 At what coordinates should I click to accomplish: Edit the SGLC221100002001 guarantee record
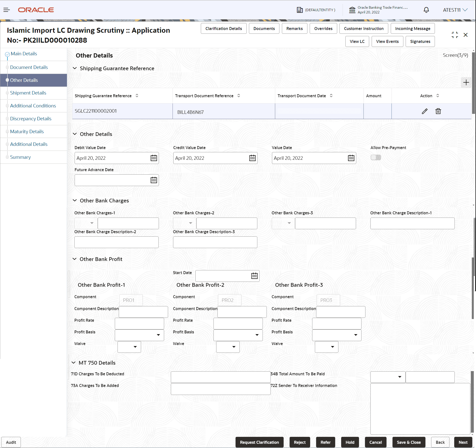424,111
